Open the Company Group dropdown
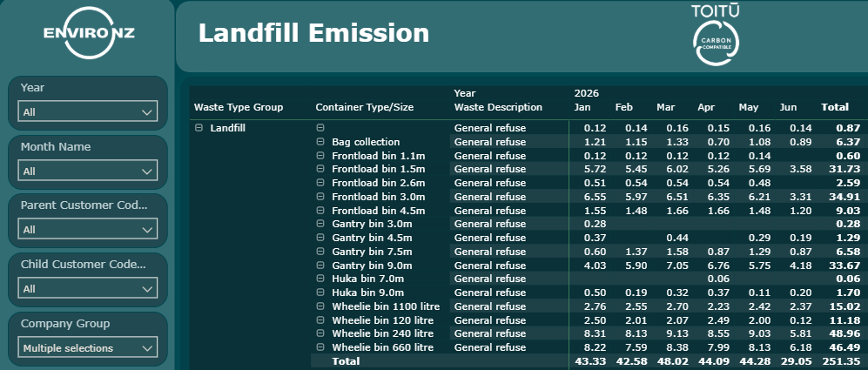This screenshot has height=370, width=868. coord(87,348)
